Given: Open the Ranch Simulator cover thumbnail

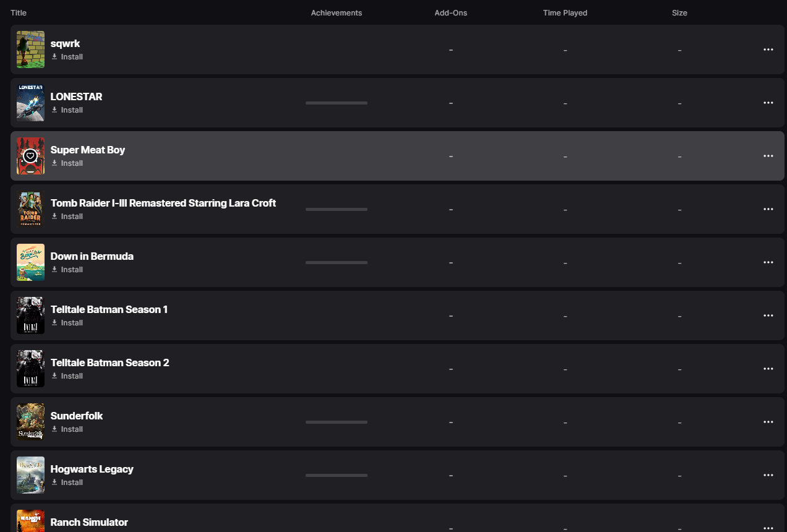Looking at the screenshot, I should (30, 521).
